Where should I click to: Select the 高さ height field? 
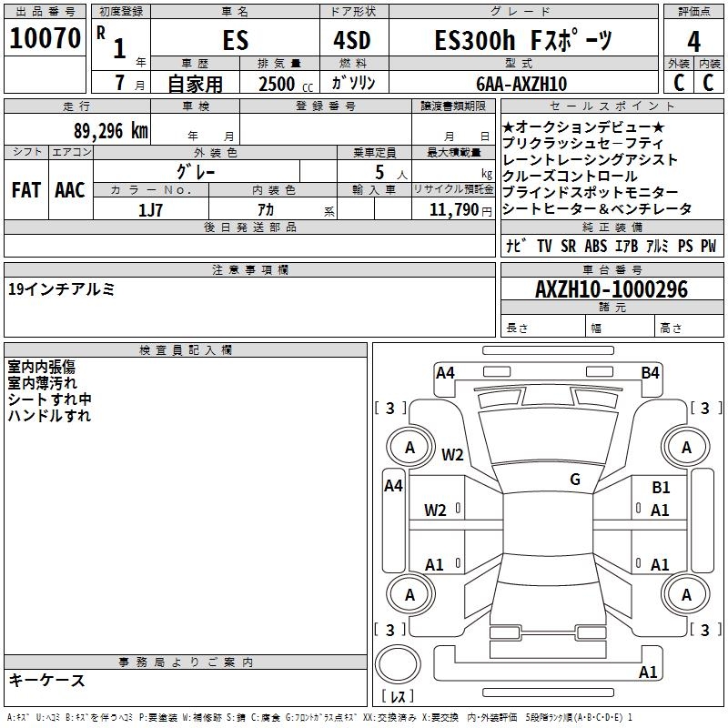(690, 328)
